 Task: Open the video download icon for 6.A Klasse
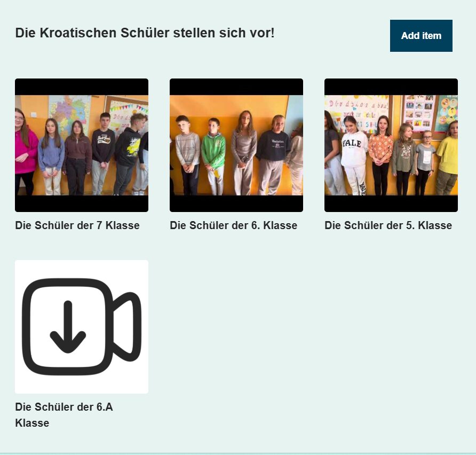pyautogui.click(x=82, y=326)
